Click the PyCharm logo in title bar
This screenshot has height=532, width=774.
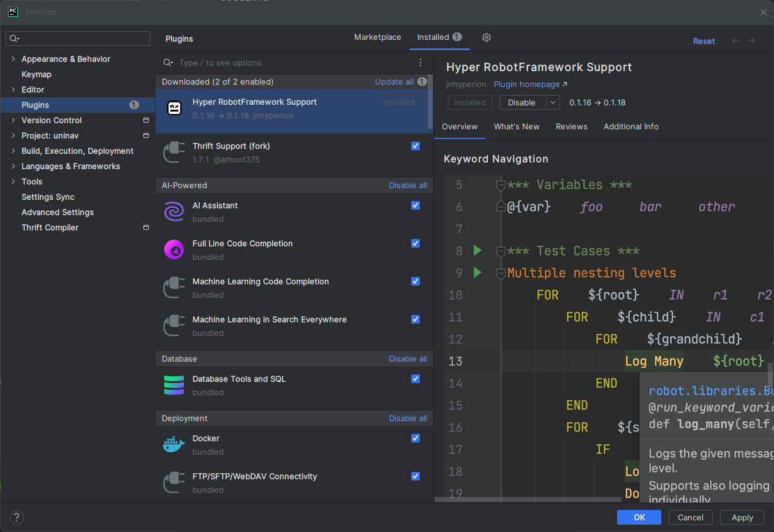[12, 12]
